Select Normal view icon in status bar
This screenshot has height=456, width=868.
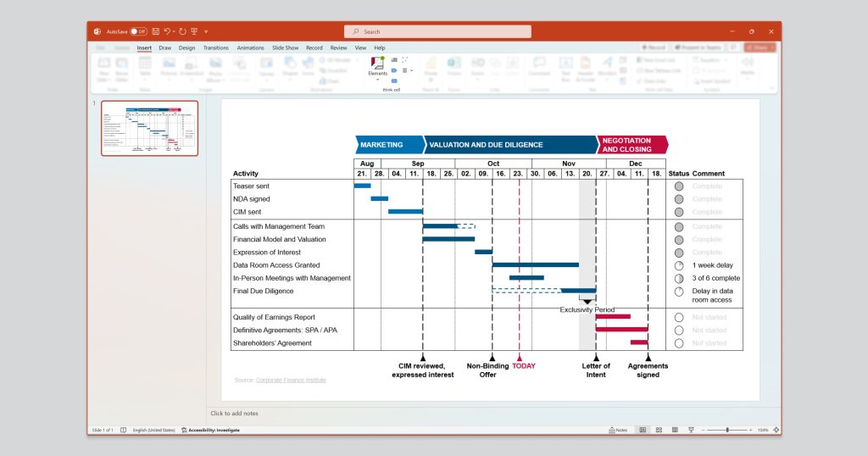[642, 430]
